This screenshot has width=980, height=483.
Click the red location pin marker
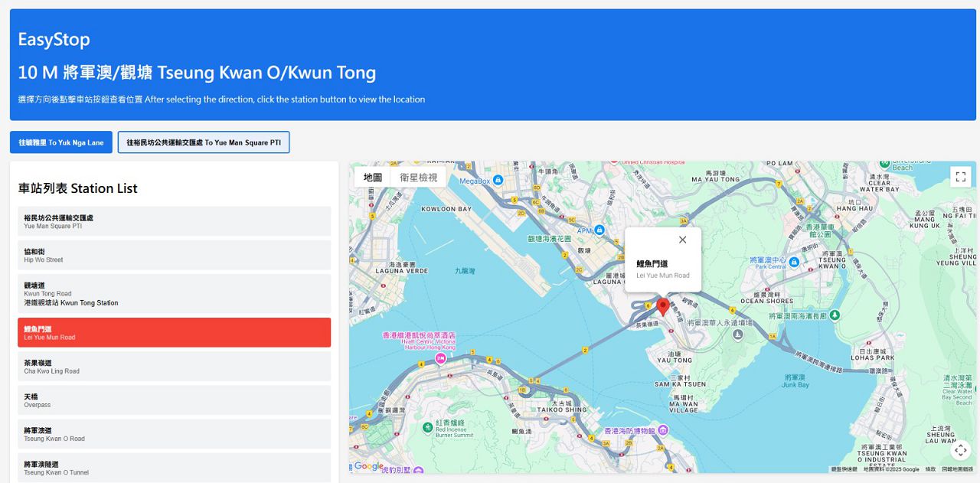(663, 307)
